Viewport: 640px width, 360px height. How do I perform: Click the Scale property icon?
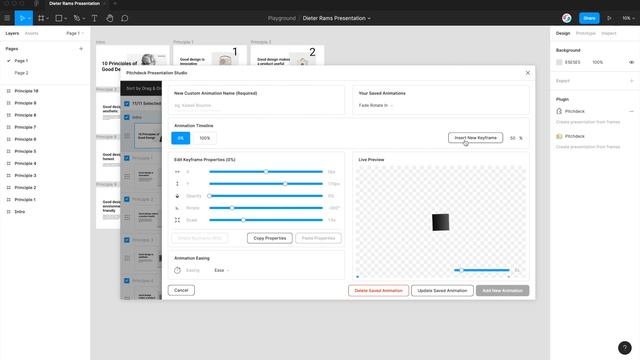point(177,220)
